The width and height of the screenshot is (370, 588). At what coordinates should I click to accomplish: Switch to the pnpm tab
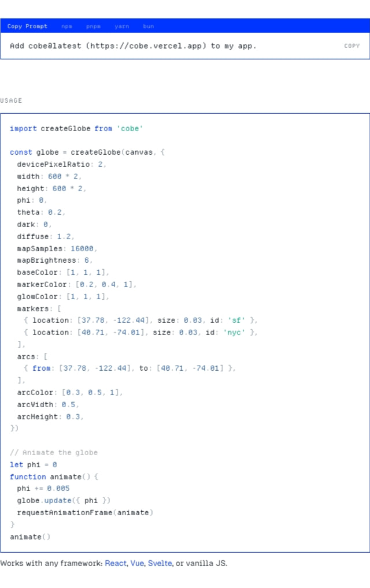(x=93, y=26)
